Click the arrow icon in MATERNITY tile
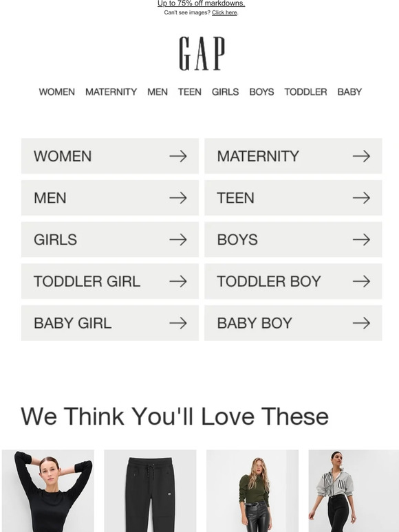The image size is (399, 532). click(x=361, y=156)
